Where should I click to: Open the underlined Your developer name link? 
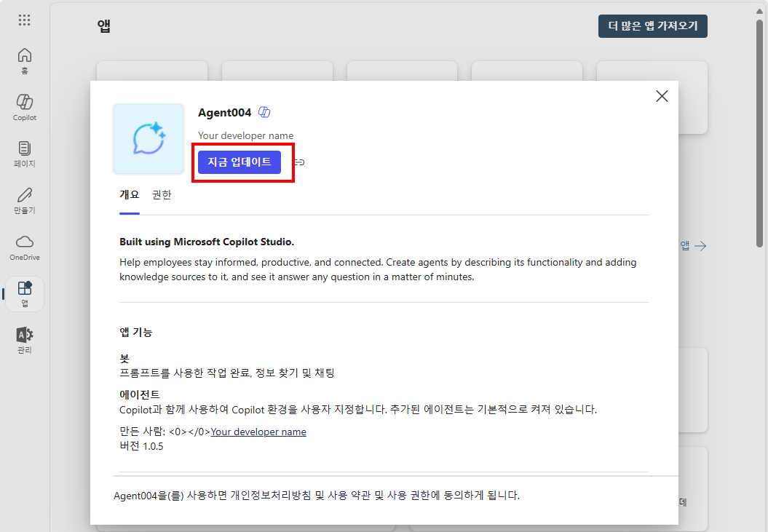tap(258, 432)
